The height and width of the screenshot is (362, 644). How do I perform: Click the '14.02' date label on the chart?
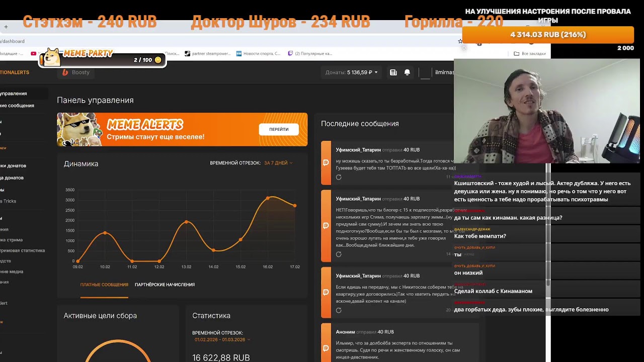tap(213, 267)
